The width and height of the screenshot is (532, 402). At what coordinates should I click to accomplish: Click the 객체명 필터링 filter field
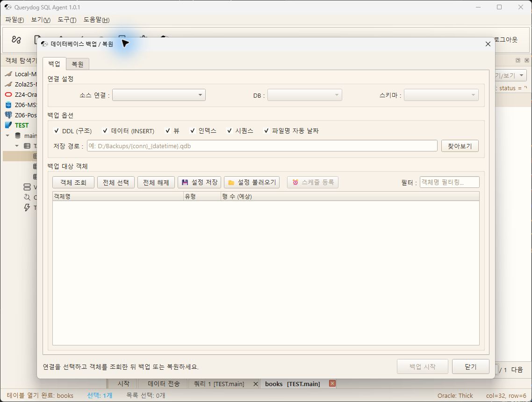point(450,182)
